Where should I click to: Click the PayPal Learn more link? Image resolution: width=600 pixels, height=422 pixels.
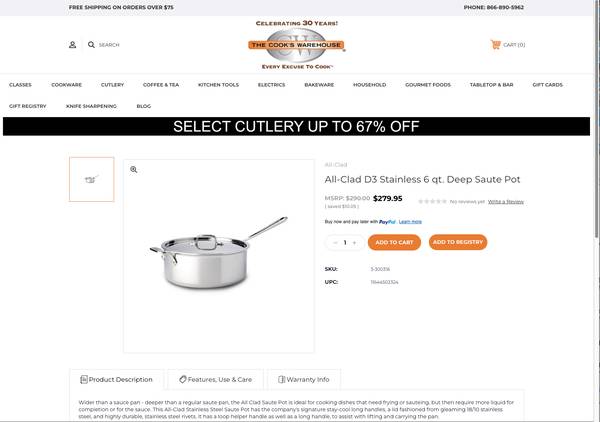click(410, 222)
